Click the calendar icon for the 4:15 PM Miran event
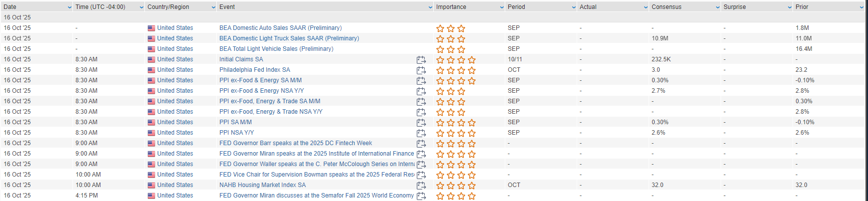The image size is (868, 201). coord(421,196)
